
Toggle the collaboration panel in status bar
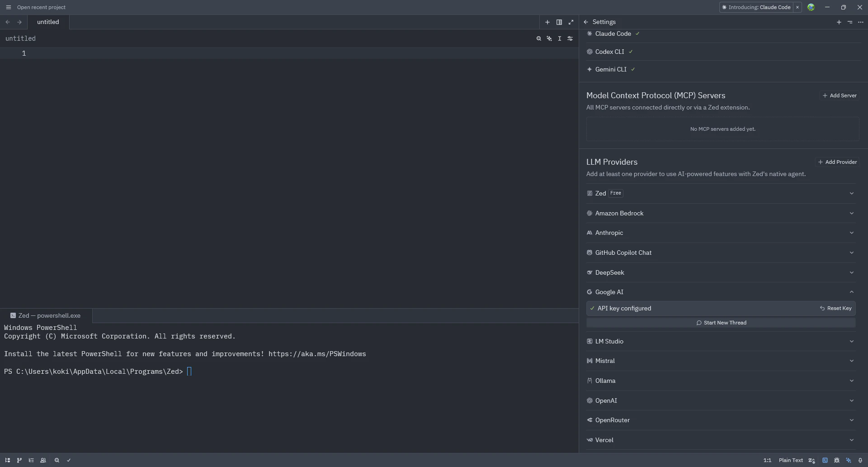point(43,460)
